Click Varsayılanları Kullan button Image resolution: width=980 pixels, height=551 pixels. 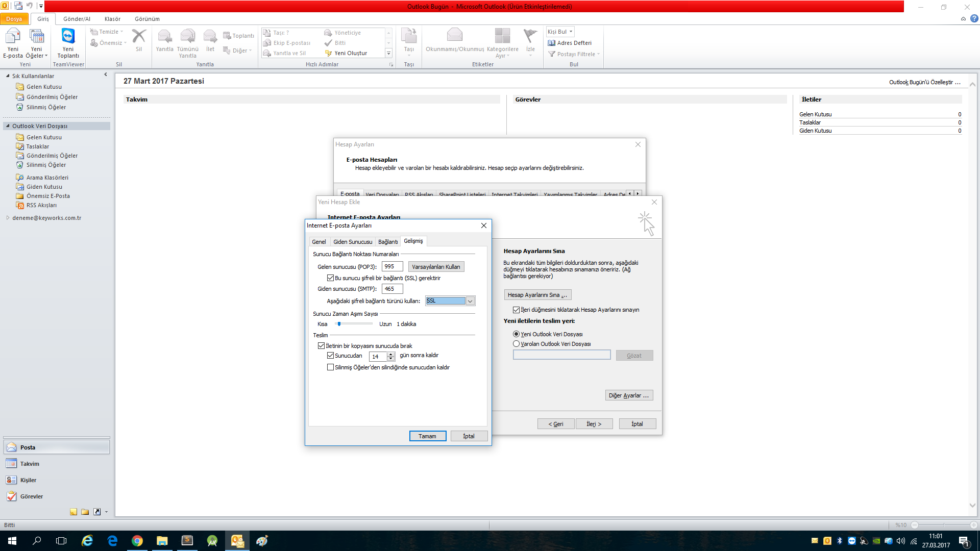coord(436,267)
